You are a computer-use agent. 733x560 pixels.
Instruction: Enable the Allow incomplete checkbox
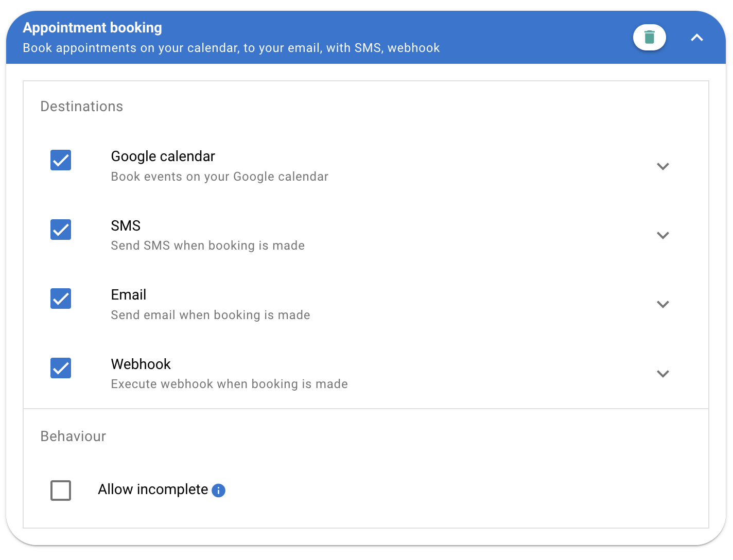[61, 491]
